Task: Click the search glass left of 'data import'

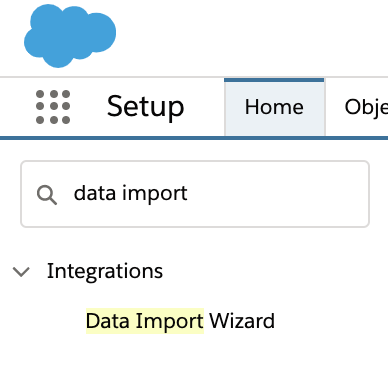Action: click(47, 195)
